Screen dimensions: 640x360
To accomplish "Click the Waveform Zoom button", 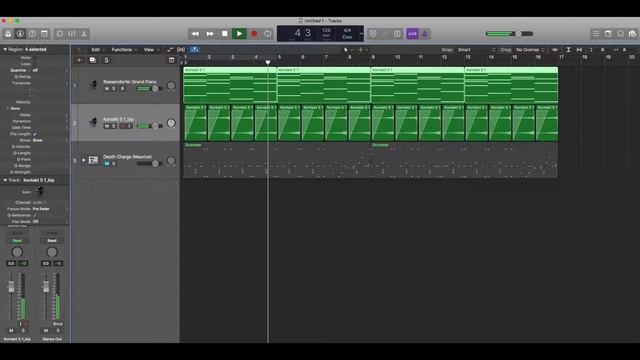I will [x=555, y=50].
